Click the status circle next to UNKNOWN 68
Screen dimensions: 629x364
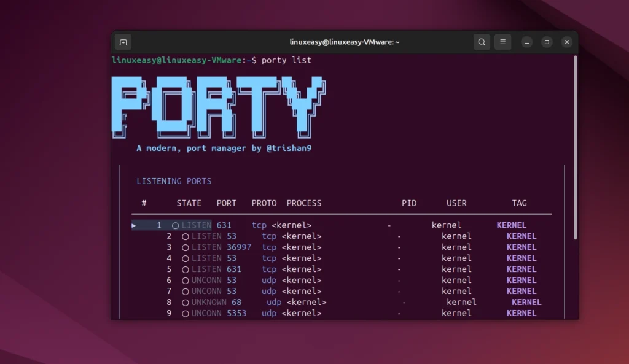point(186,302)
